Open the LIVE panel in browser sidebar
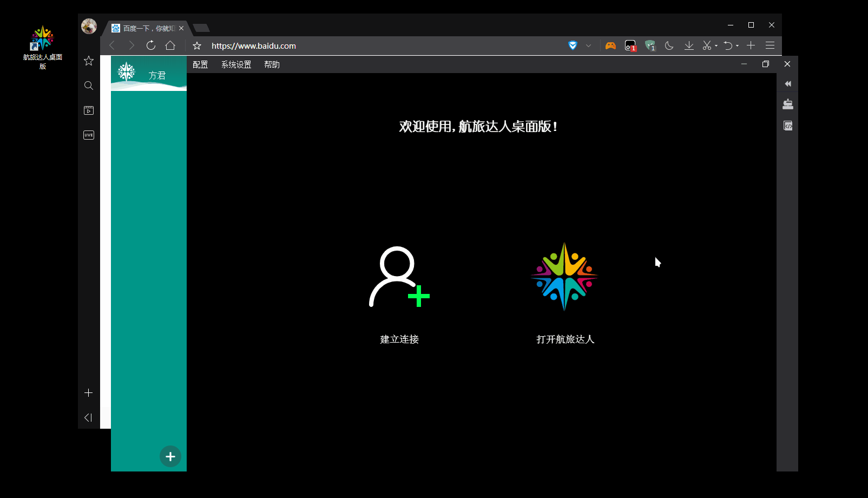The image size is (868, 498). [x=89, y=135]
